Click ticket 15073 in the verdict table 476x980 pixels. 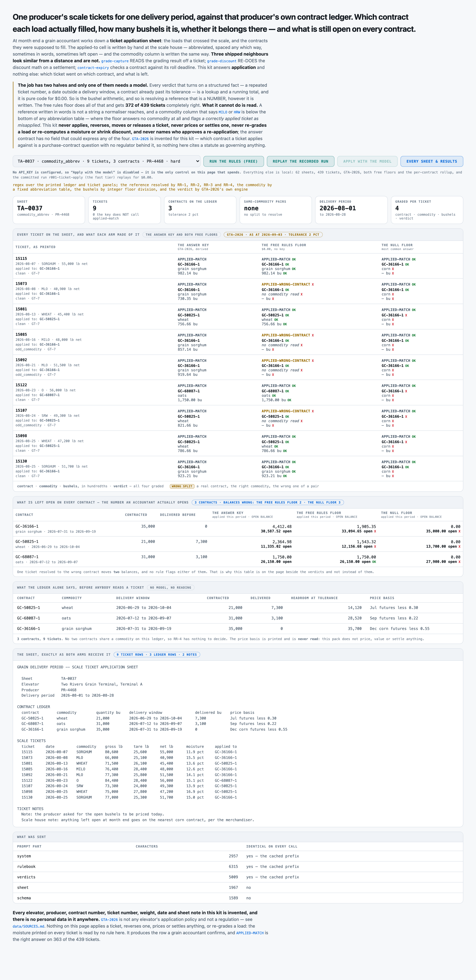21,284
